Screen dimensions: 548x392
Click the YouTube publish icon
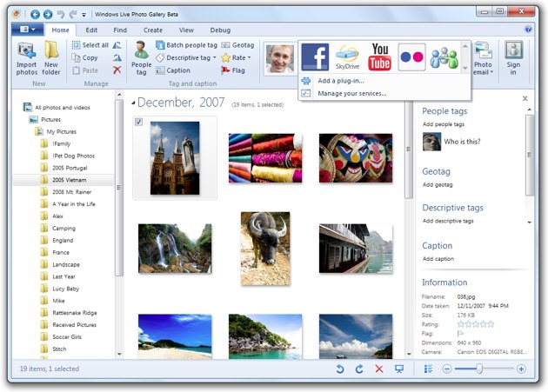click(x=379, y=57)
